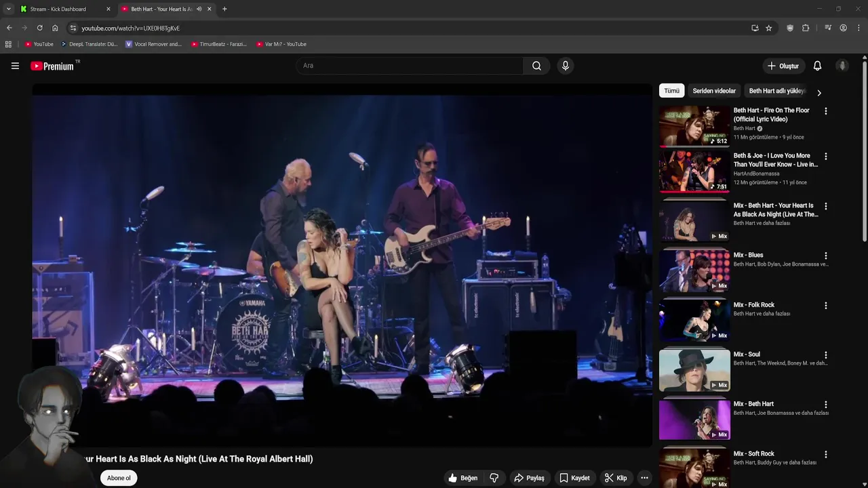
Task: Click the browser address bar URL
Action: coord(131,28)
